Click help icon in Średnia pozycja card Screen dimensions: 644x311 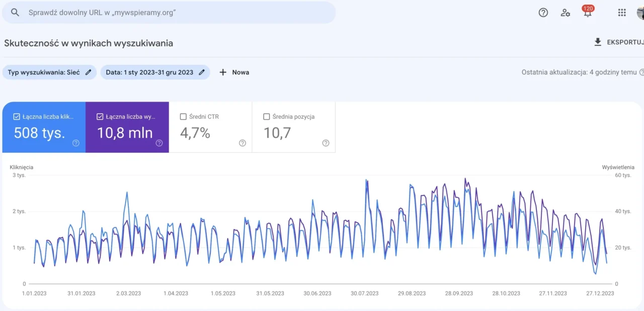tap(326, 143)
